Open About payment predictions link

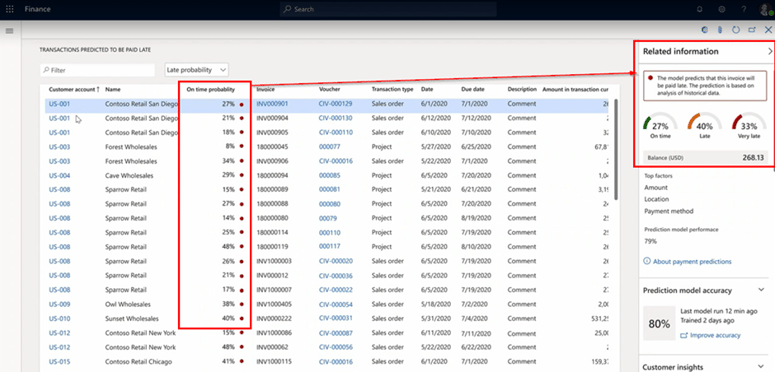(x=692, y=261)
